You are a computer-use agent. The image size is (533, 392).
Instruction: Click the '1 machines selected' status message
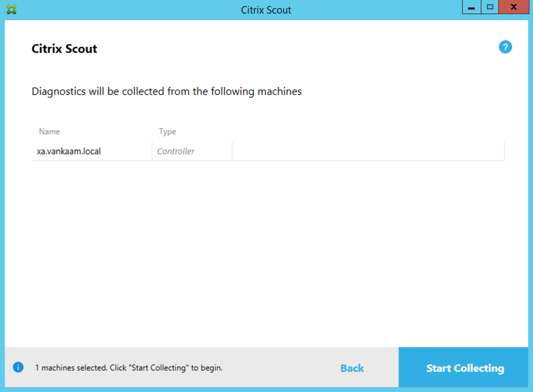tap(129, 368)
